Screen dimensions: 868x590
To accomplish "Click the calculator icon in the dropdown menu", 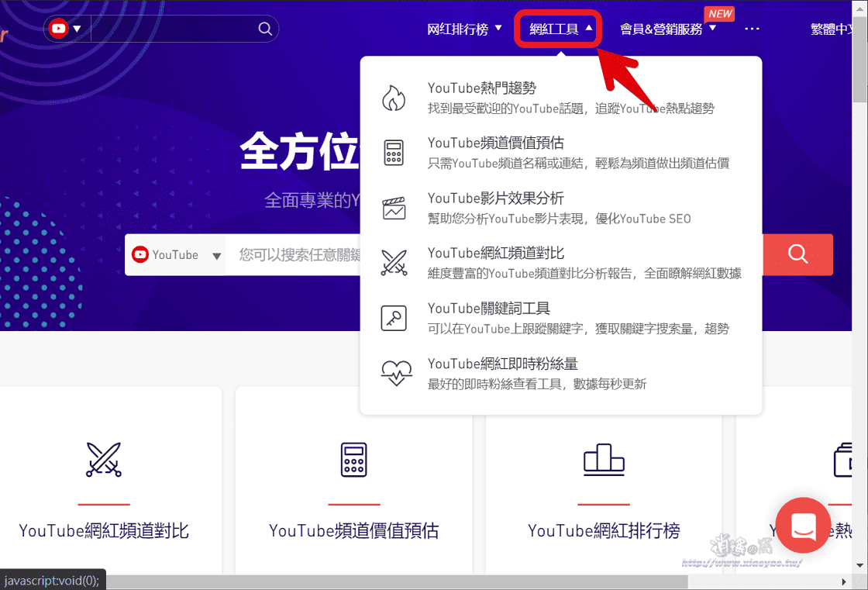I will click(x=394, y=153).
